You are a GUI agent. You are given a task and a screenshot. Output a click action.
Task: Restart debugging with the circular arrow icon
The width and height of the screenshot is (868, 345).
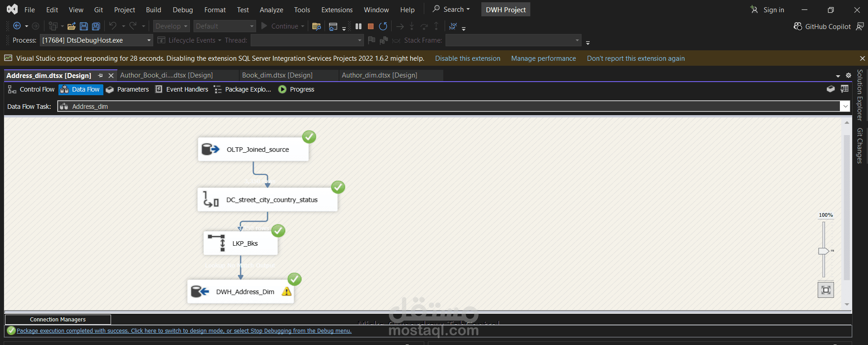[x=383, y=26]
